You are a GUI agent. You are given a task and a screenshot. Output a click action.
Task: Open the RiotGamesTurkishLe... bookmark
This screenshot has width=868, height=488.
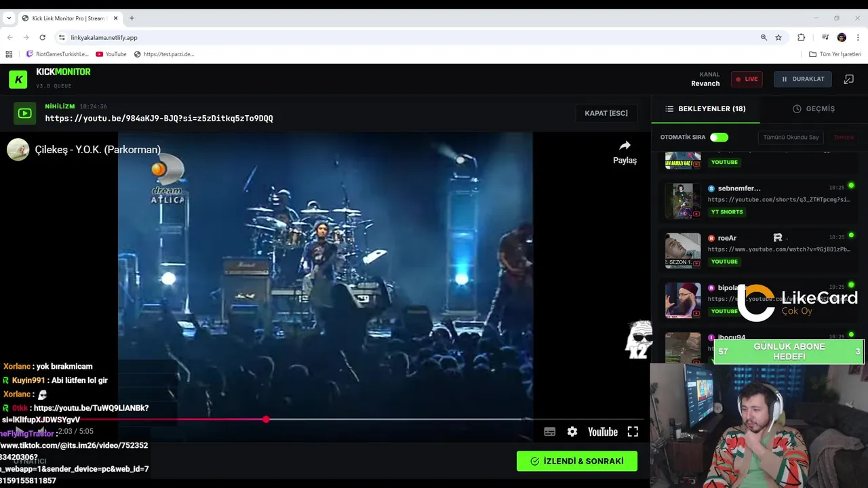click(58, 54)
